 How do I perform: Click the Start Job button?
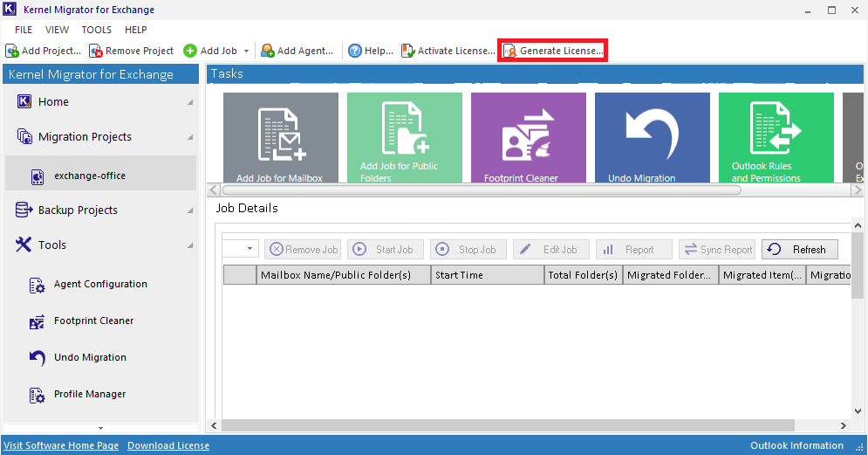(386, 250)
